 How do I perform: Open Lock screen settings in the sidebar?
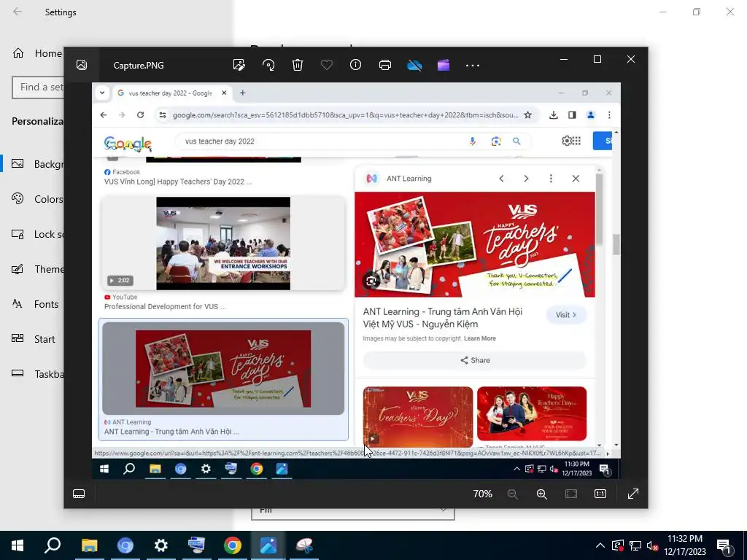pyautogui.click(x=37, y=234)
